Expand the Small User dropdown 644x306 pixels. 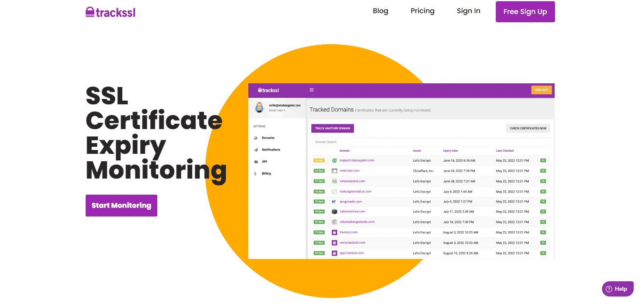coord(277,111)
